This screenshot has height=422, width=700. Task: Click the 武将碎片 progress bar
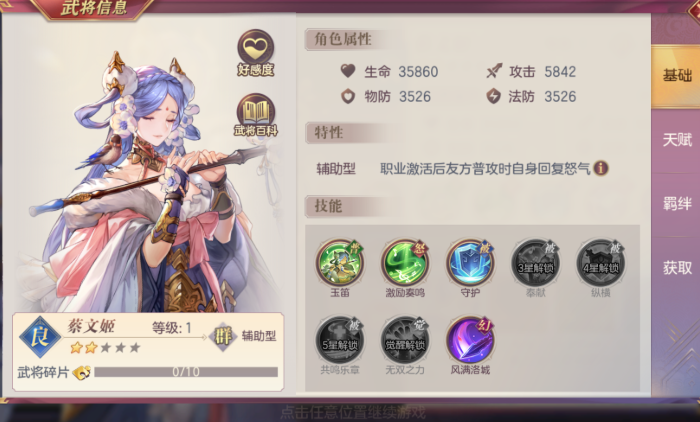(186, 372)
